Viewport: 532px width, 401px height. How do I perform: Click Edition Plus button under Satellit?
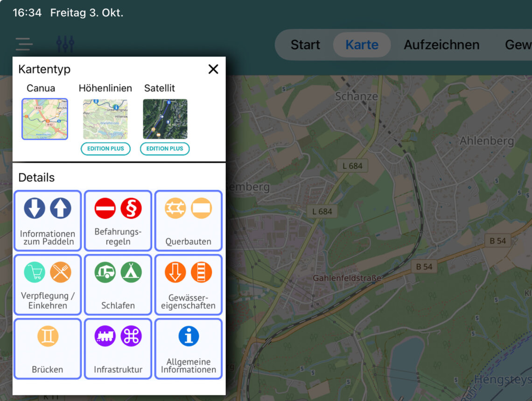tap(165, 149)
